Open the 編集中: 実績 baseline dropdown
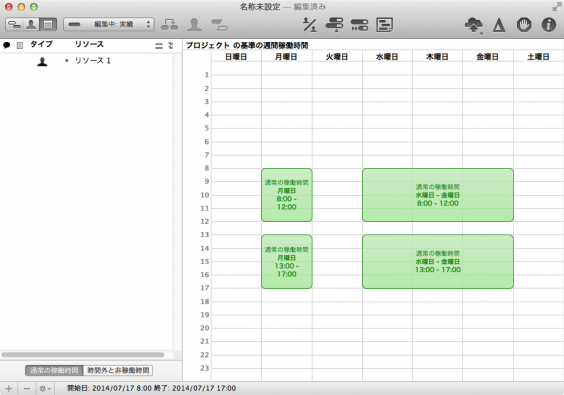This screenshot has height=395, width=564. (109, 24)
